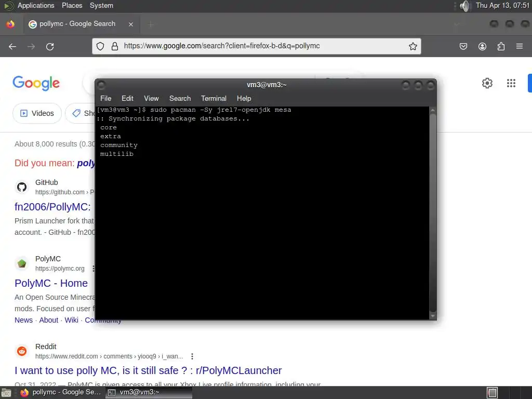Open more options dots for the Reddit result

coord(192,356)
